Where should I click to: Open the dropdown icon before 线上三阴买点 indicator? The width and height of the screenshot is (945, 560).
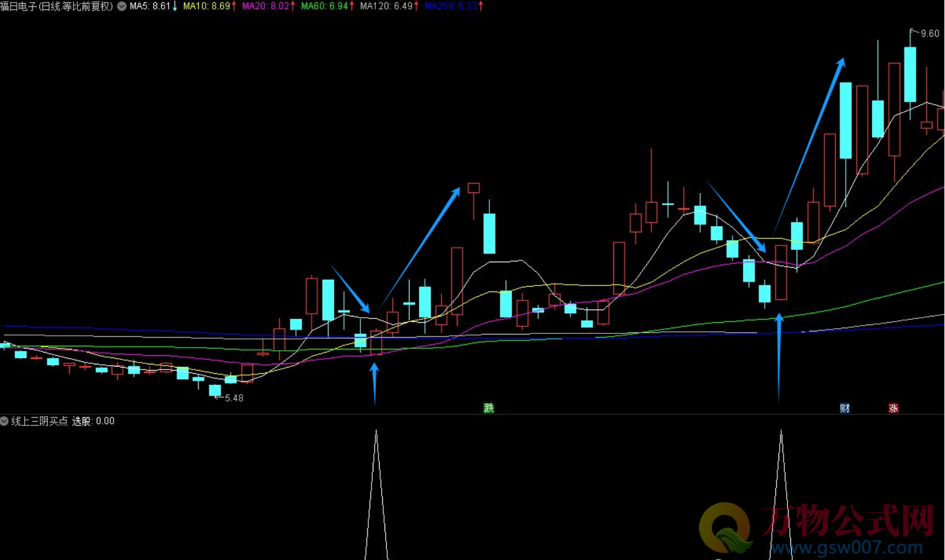pyautogui.click(x=4, y=421)
